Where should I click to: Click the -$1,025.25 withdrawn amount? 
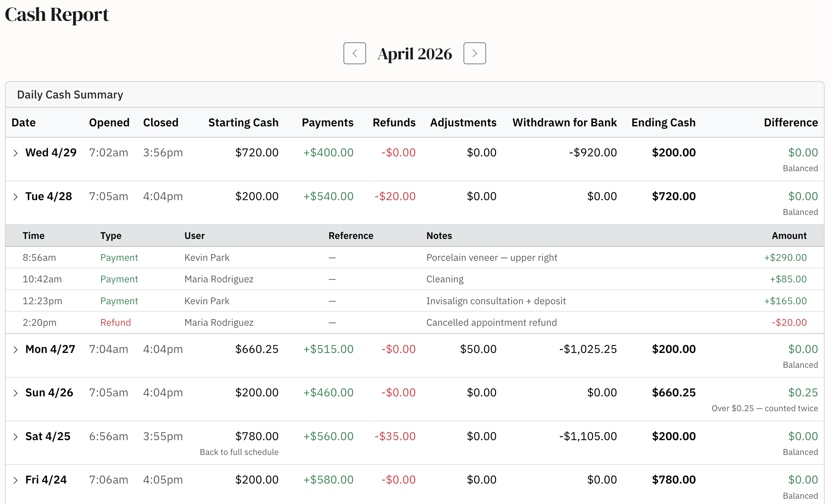click(x=588, y=349)
